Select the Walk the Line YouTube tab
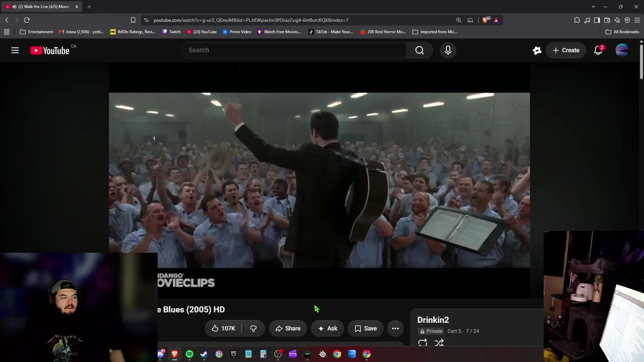Screen dimensions: 644x362 [41, 7]
